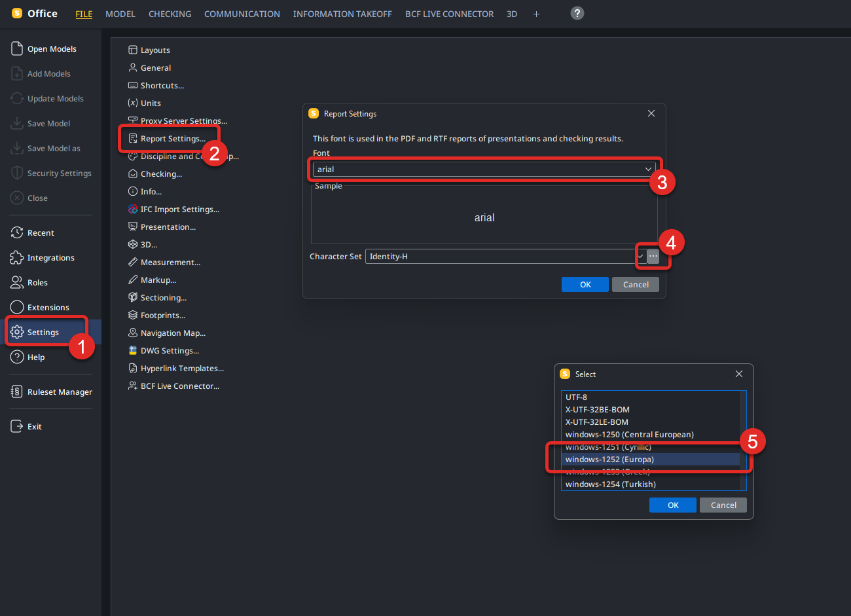Expand the Character Set dropdown arrow
851x616 pixels.
tap(641, 257)
